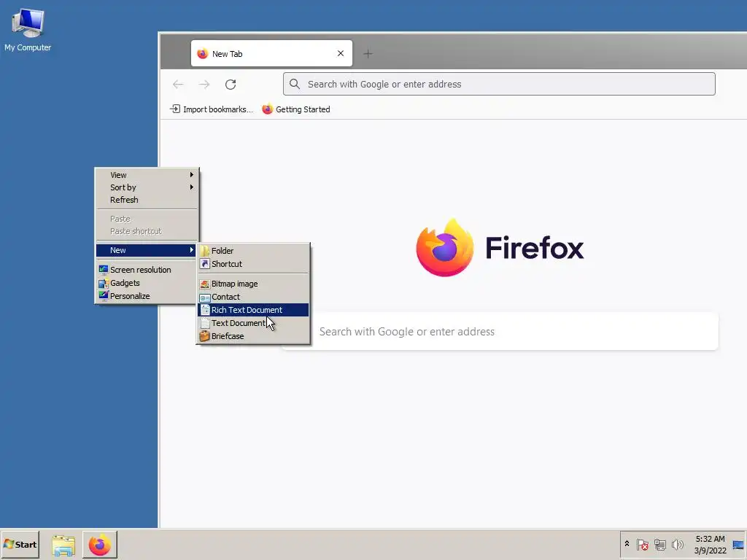Create a new Shortcut from the submenu
747x560 pixels.
[253, 264]
